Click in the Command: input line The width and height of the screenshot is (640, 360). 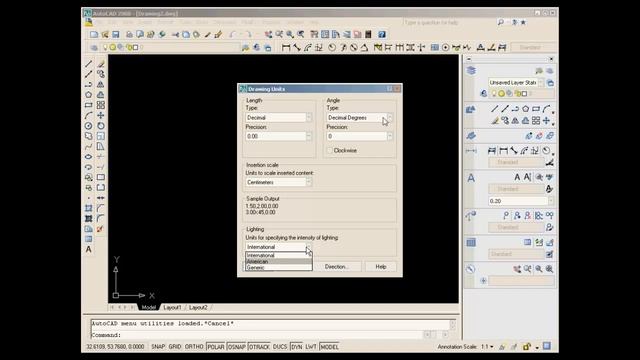(257, 335)
